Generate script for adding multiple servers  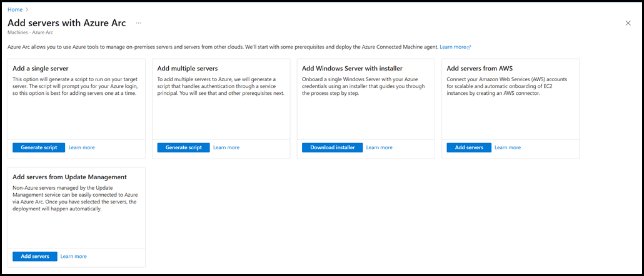click(183, 147)
